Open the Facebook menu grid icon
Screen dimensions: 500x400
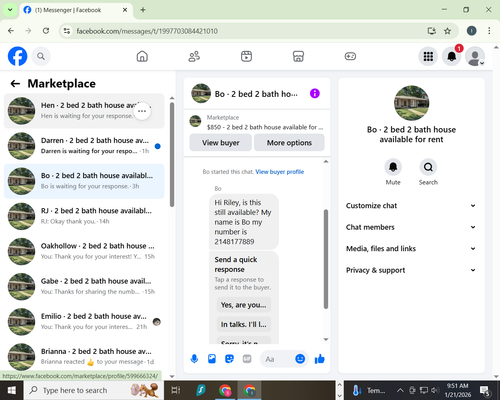tap(428, 56)
